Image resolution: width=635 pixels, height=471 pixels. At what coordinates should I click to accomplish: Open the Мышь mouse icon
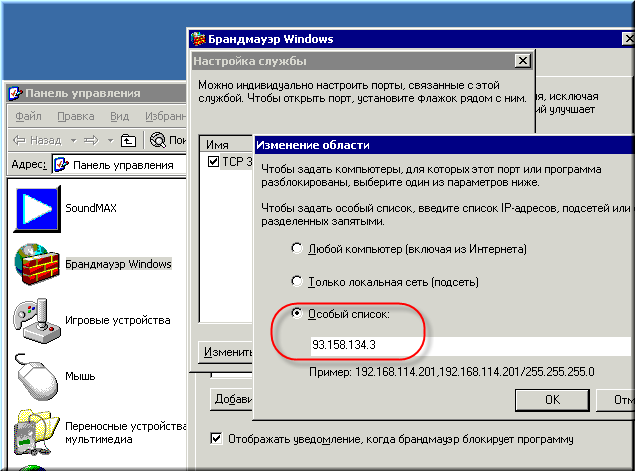point(37,377)
